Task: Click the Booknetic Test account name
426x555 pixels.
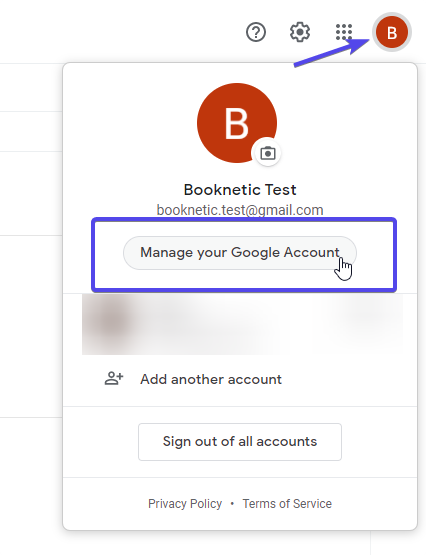Action: (x=240, y=190)
